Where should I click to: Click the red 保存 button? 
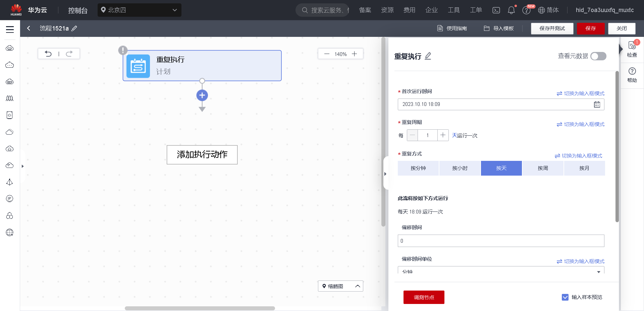pyautogui.click(x=591, y=28)
